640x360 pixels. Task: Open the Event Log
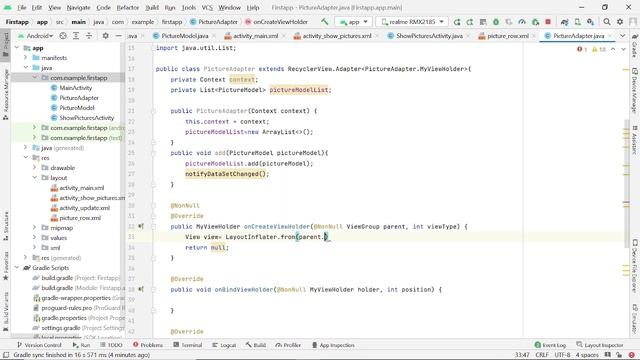tap(550, 345)
